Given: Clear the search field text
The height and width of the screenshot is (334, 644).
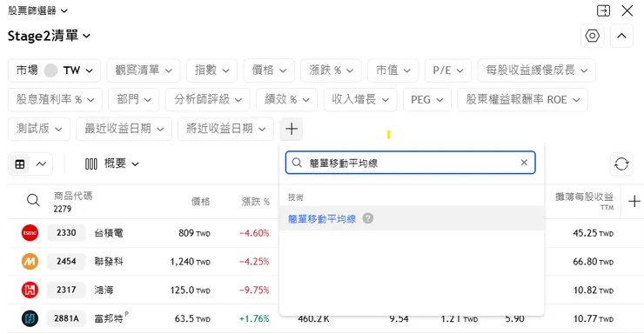Looking at the screenshot, I should tap(524, 163).
